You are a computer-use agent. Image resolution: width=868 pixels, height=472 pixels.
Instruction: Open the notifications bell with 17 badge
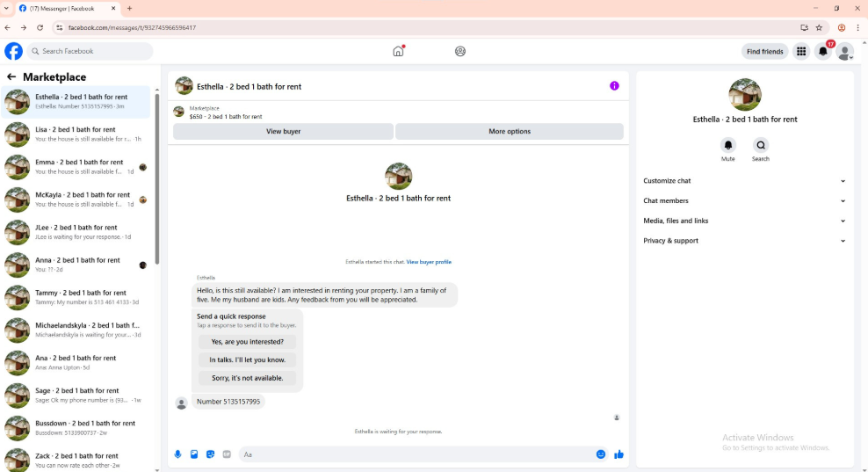pyautogui.click(x=823, y=52)
